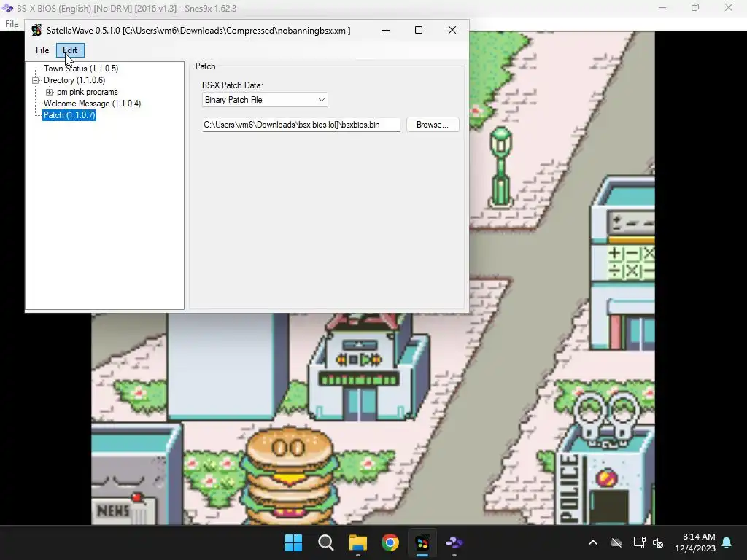Open the Windows Start menu
The image size is (747, 560).
click(x=293, y=542)
